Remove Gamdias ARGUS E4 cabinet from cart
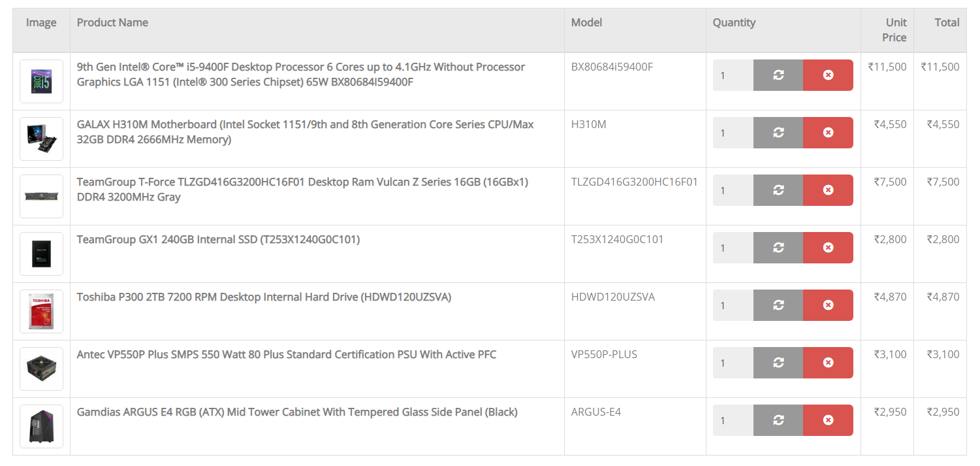This screenshot has height=466, width=980. 828,420
